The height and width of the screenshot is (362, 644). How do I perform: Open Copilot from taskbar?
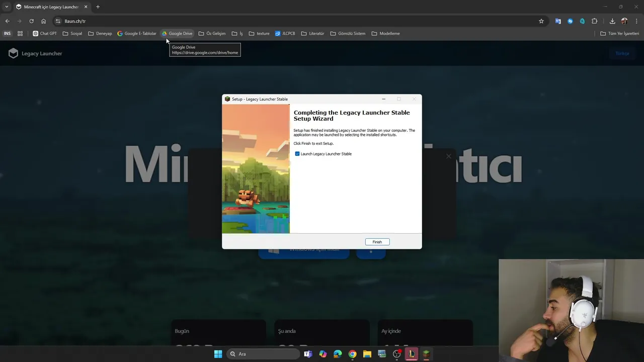point(323,354)
